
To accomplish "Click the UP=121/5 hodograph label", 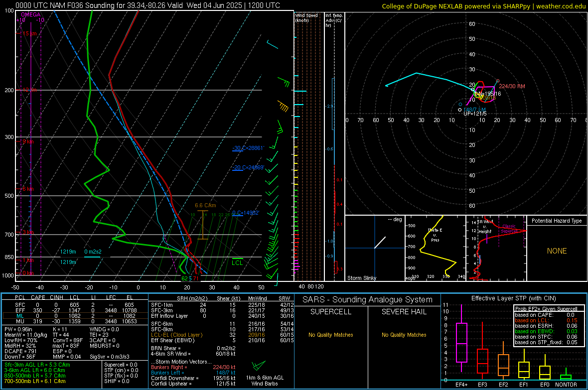I will click(475, 114).
